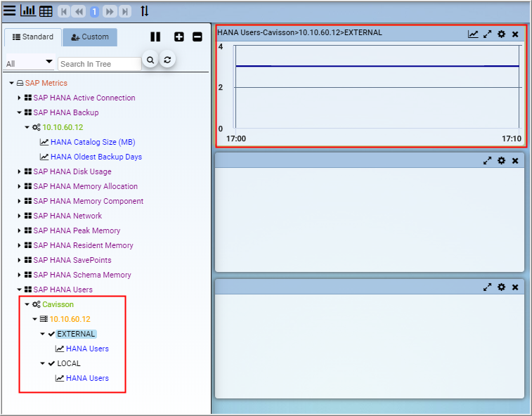Expand SAP HANA SavePoints group
Viewport: 532px width, 416px height.
click(x=20, y=260)
